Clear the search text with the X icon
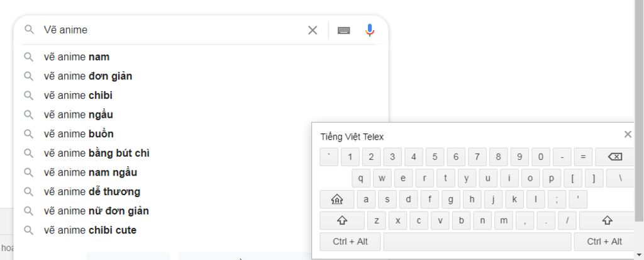 tap(313, 30)
